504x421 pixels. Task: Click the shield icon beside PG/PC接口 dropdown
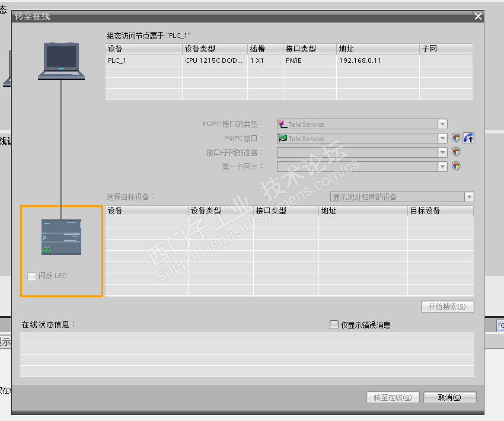click(456, 138)
